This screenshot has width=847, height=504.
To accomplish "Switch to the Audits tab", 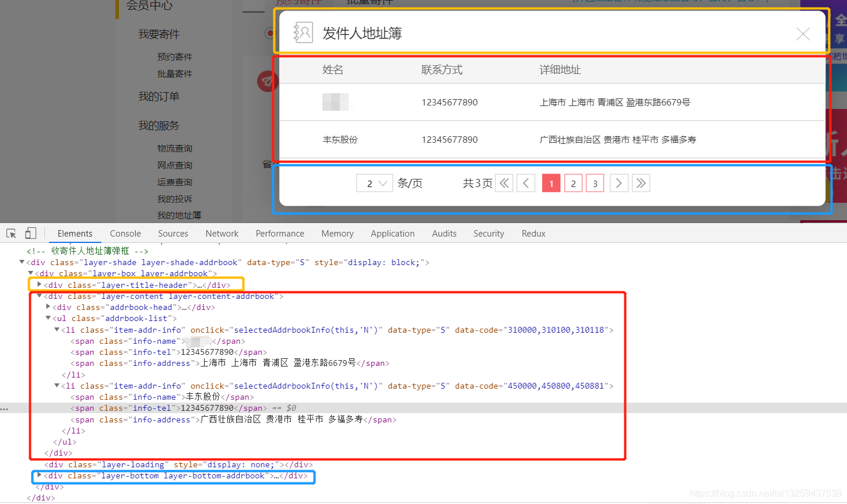I will coord(444,234).
